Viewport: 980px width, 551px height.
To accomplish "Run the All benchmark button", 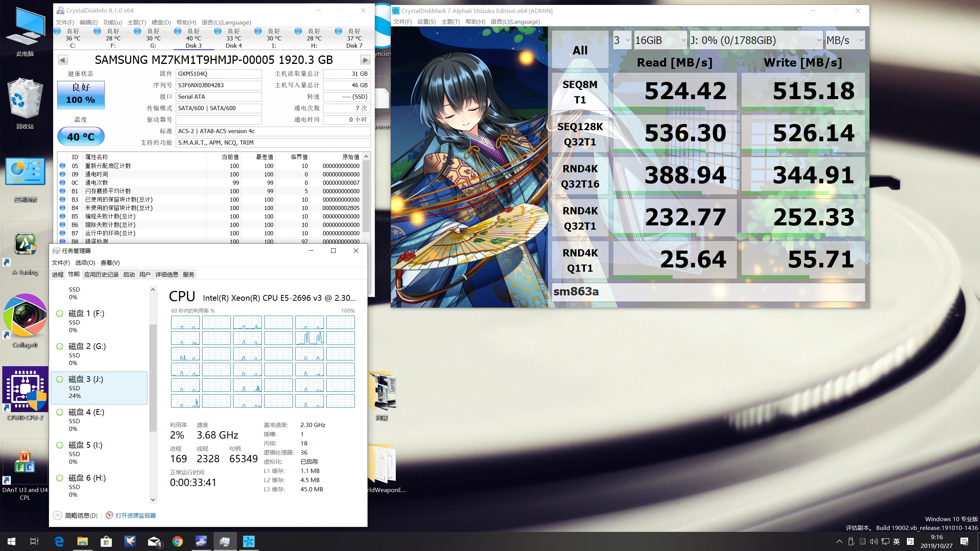I will (580, 50).
